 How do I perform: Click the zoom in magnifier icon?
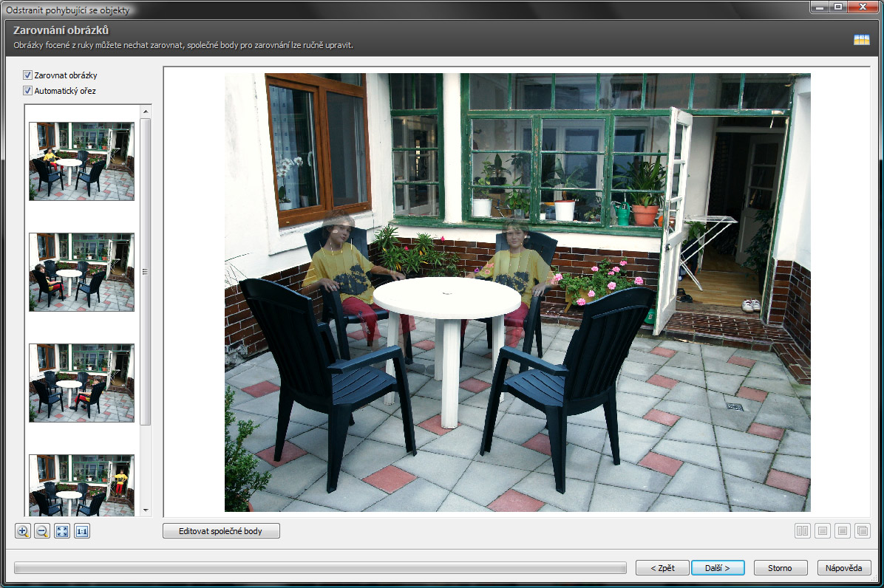tap(23, 531)
